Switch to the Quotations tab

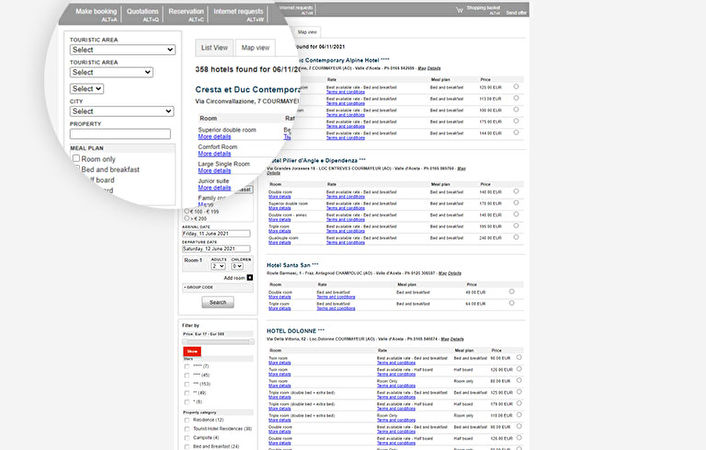pyautogui.click(x=142, y=14)
